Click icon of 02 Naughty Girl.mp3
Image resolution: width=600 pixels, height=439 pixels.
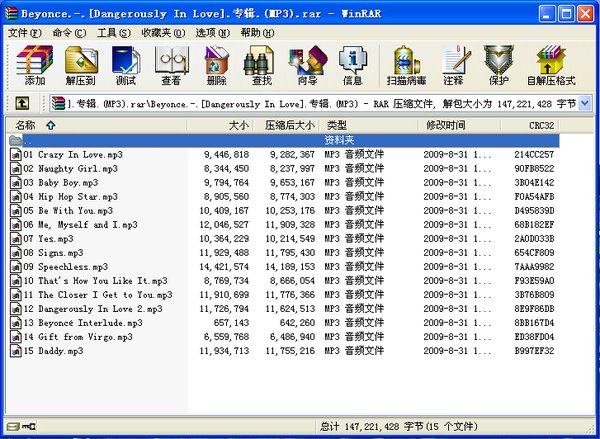16,169
